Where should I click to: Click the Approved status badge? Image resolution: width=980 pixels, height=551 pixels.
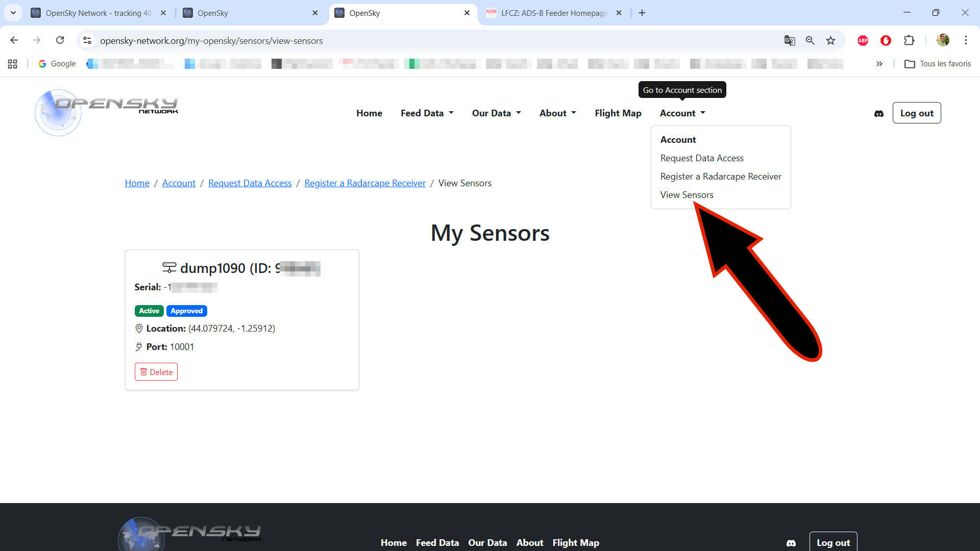click(186, 311)
